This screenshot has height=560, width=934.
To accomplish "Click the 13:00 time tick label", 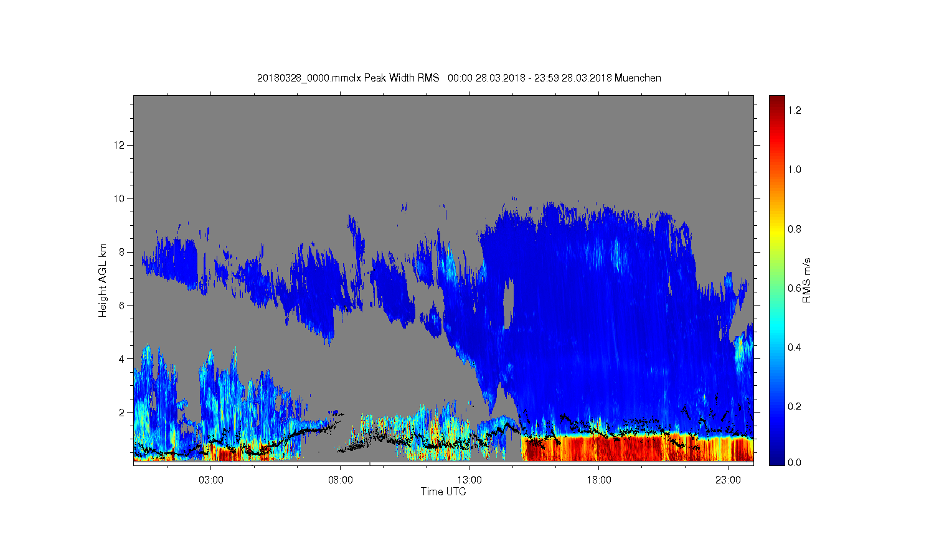I will pos(469,480).
